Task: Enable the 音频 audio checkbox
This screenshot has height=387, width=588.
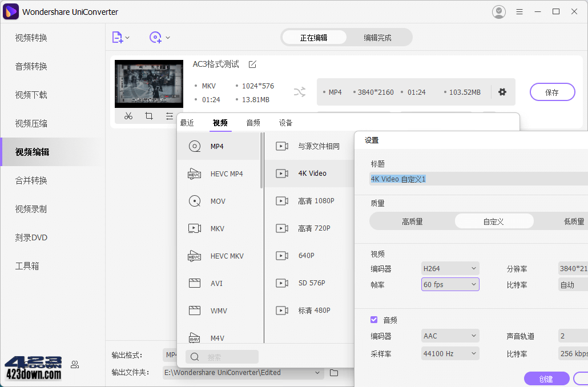Action: point(373,320)
